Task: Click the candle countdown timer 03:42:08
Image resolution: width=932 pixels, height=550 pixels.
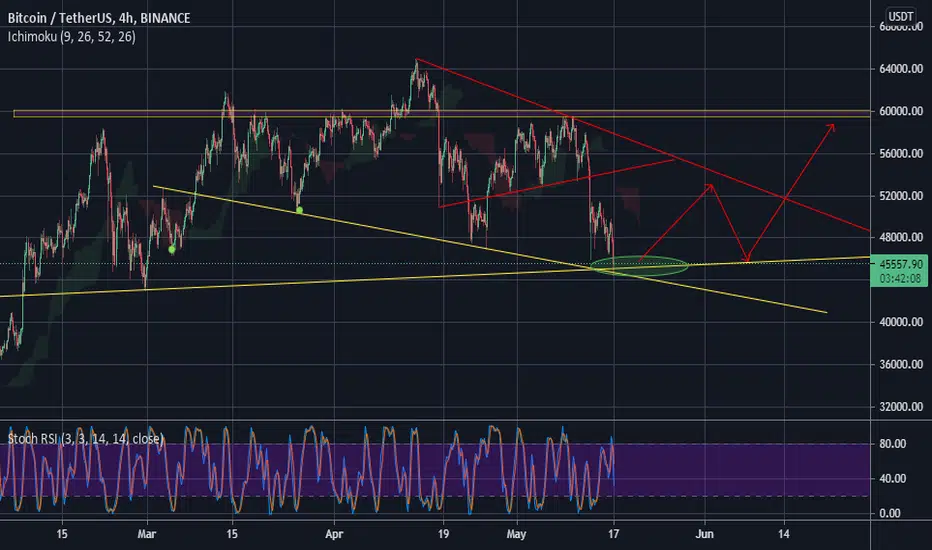Action: (x=900, y=278)
